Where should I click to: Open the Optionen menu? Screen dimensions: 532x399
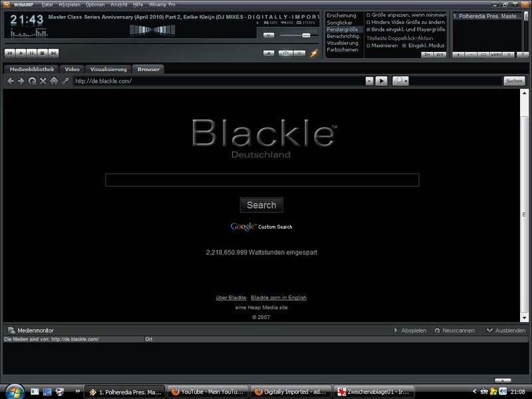click(x=95, y=5)
